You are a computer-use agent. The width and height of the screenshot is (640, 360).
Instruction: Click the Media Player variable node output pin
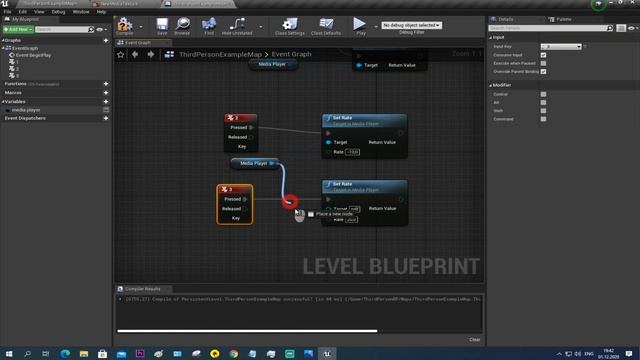[x=272, y=163]
